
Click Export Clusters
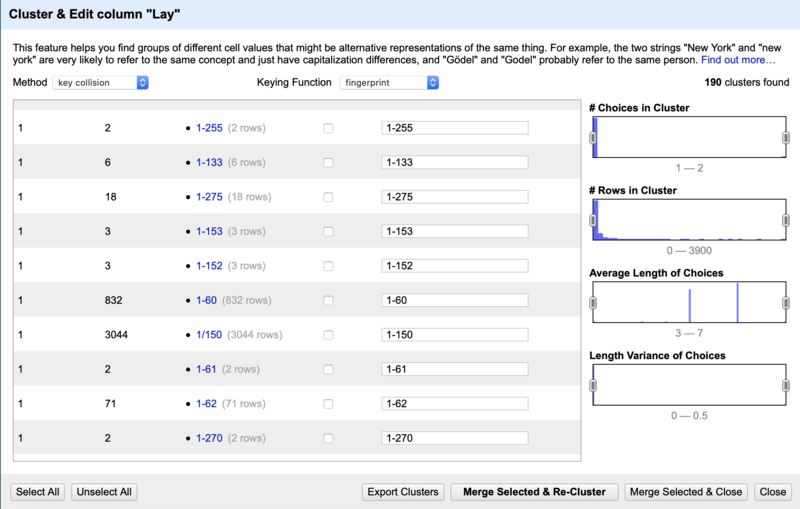(x=403, y=492)
